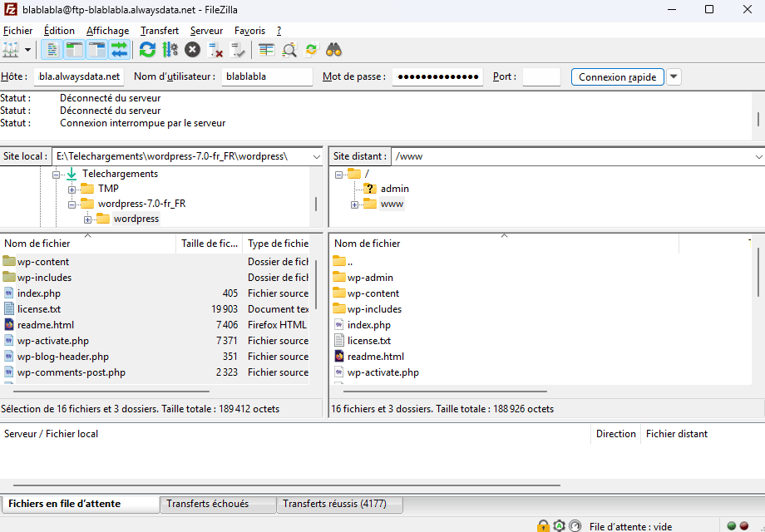Click the horizontal scrollbar of local file list
Screen dimensions: 765x532
111,391
